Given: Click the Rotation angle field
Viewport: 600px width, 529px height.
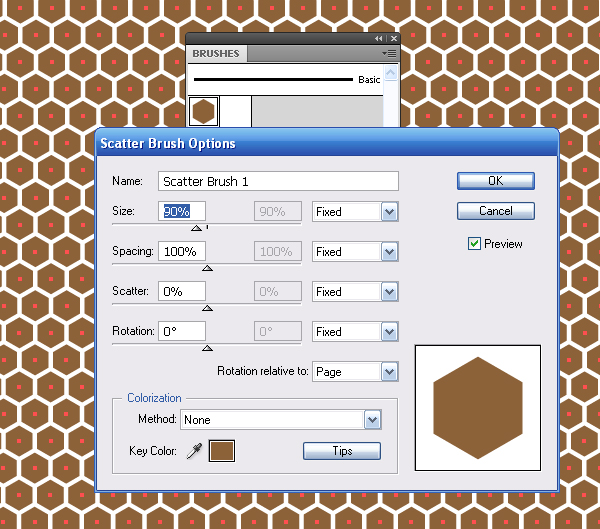Looking at the screenshot, I should pos(182,331).
